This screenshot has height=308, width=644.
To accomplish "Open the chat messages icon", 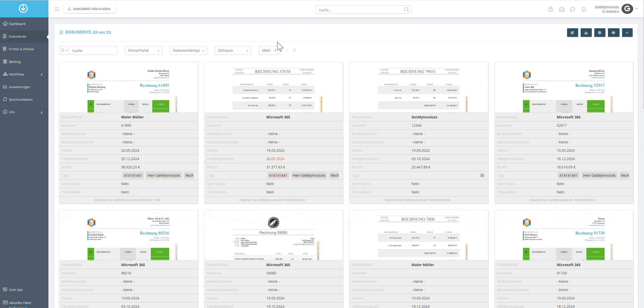I will coord(573,9).
